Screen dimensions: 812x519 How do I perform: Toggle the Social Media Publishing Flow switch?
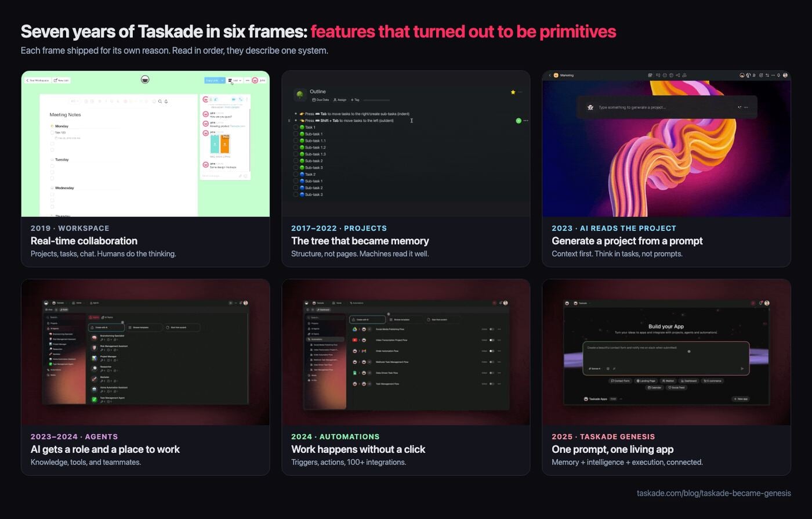pos(492,329)
